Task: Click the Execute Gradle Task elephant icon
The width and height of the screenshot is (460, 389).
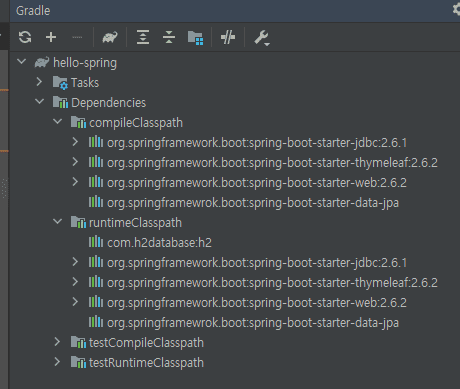Action: tap(110, 37)
